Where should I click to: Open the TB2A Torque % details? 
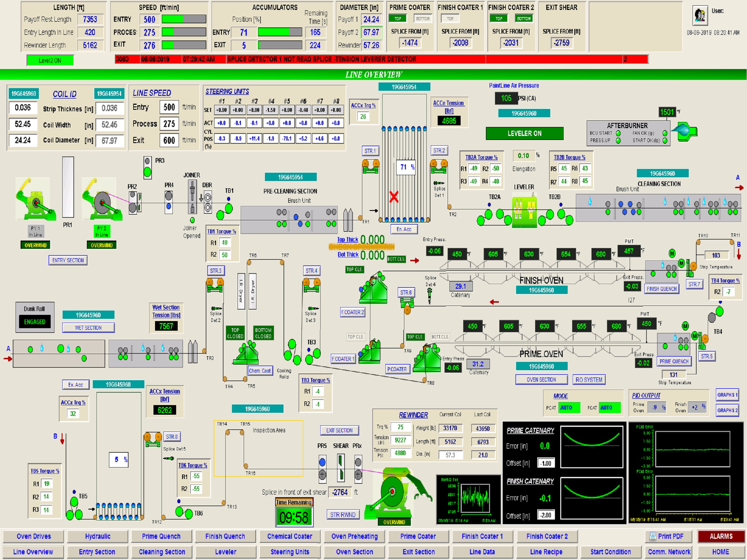[481, 157]
